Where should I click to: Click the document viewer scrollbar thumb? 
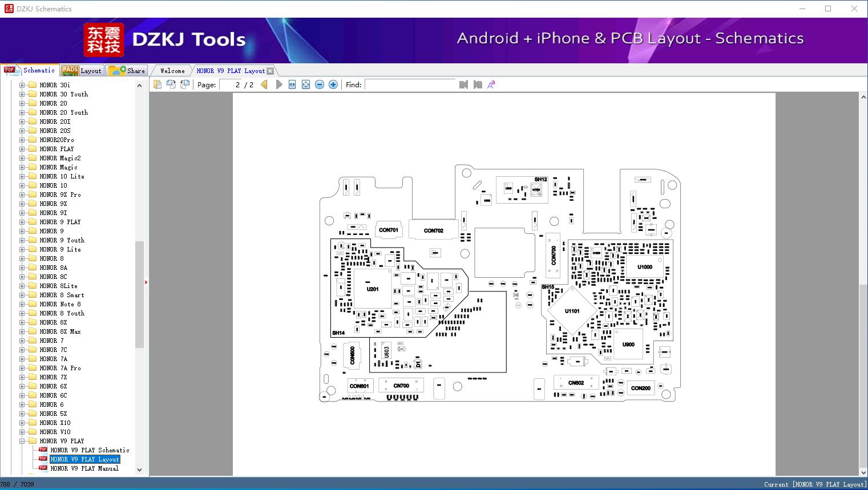863,375
